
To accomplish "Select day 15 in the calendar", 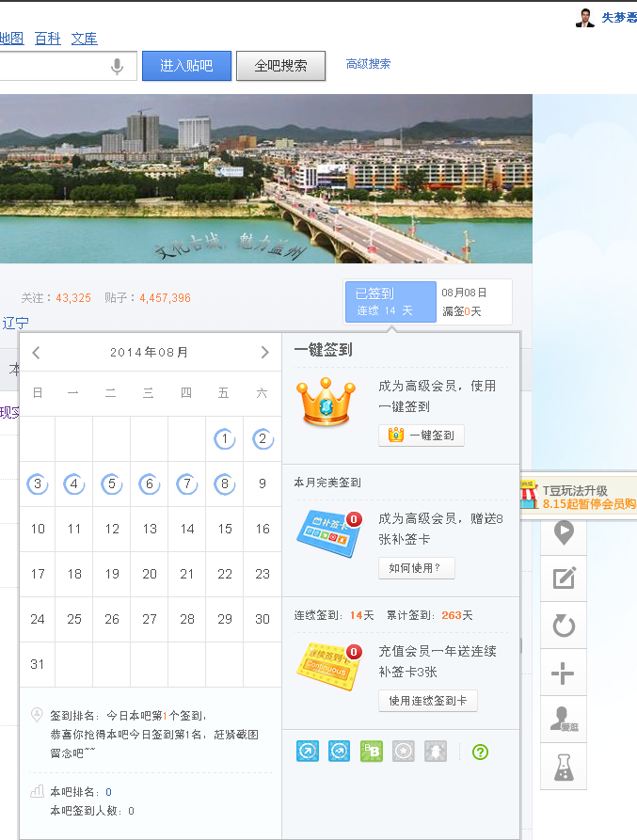I will point(225,530).
